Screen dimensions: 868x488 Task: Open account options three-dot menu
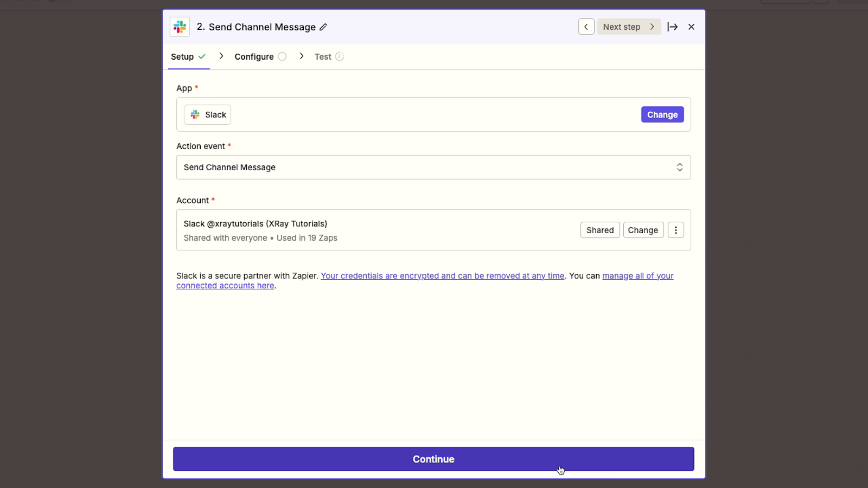(675, 230)
